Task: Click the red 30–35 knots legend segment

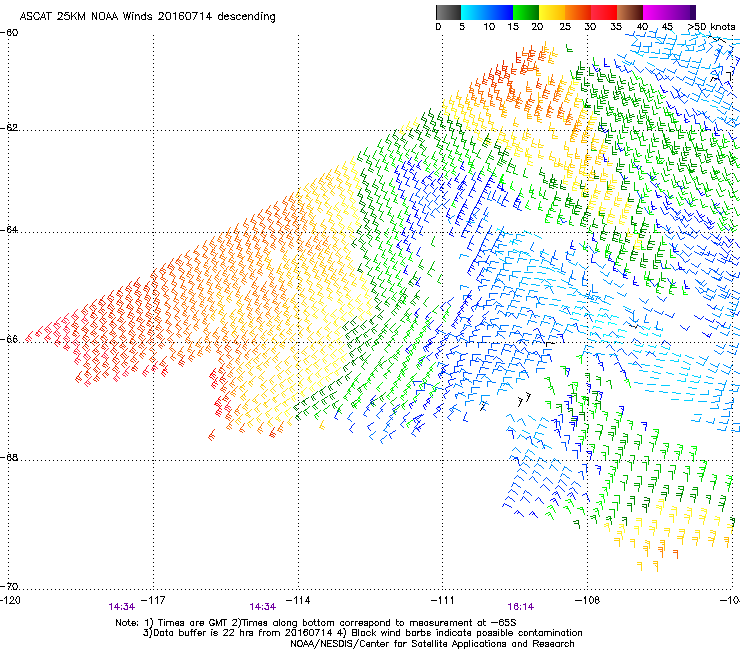Action: pyautogui.click(x=604, y=12)
